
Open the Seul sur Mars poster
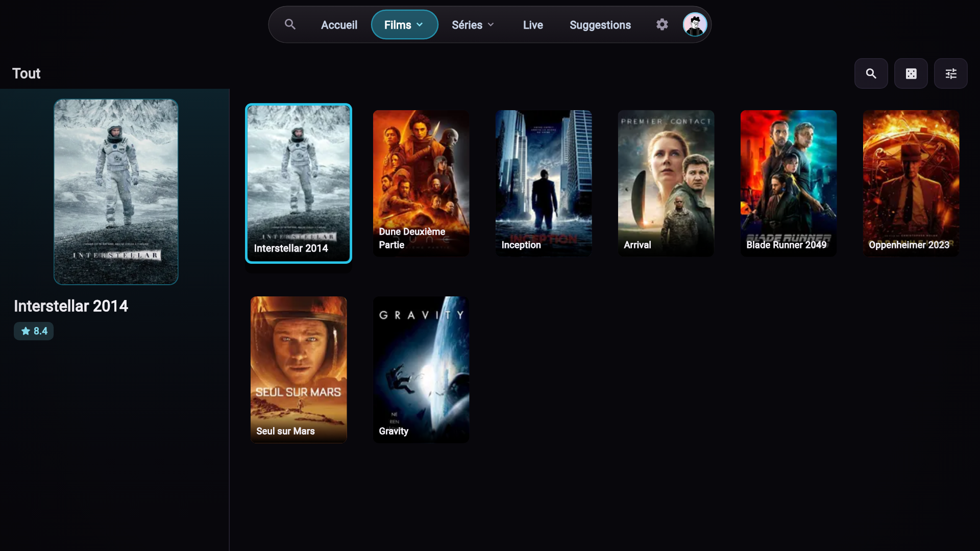click(299, 369)
